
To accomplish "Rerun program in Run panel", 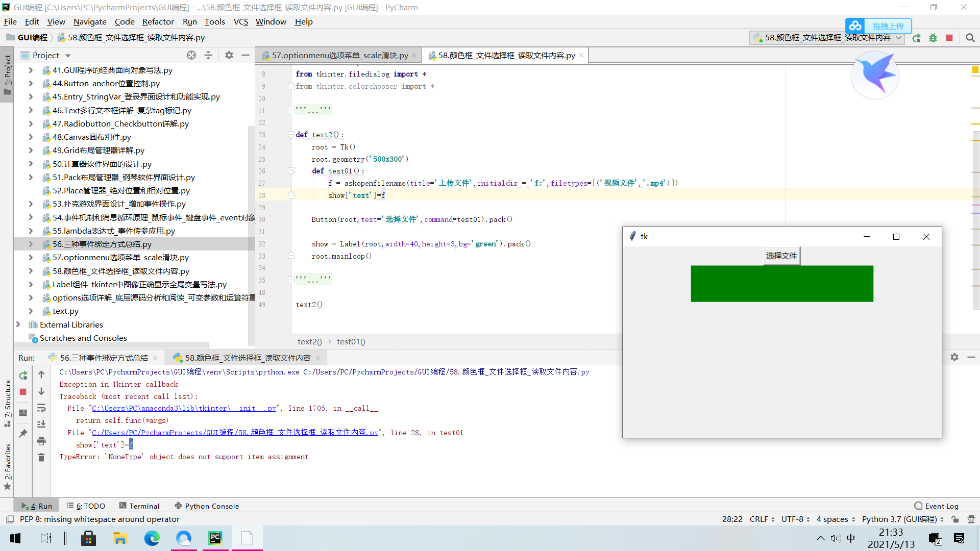I will pos(23,375).
